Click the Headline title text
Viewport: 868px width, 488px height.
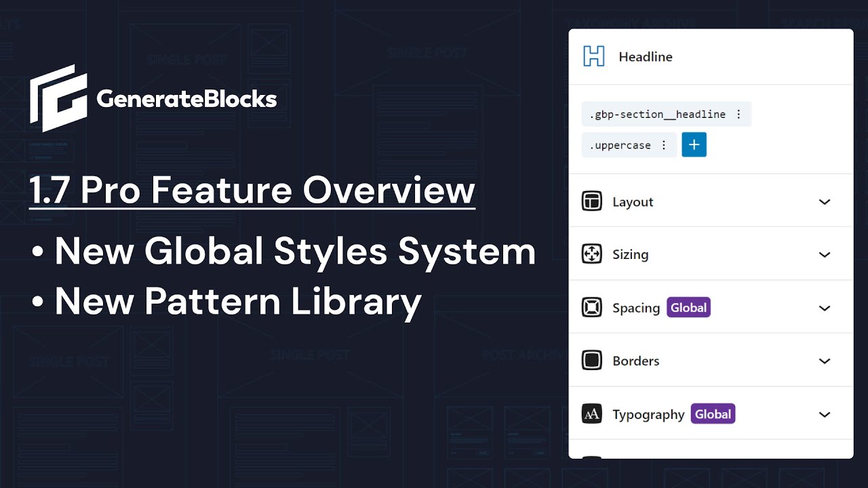646,57
